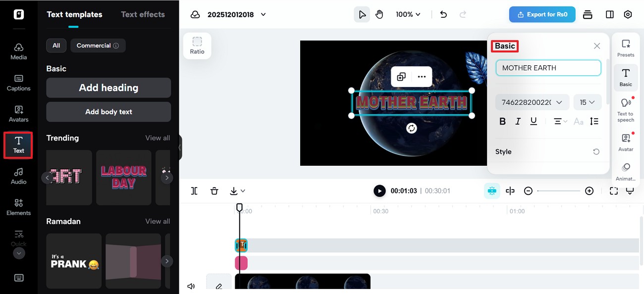Open the canvas zoom dropdown showing 100%
Screen dimensions: 644x294
[408, 14]
